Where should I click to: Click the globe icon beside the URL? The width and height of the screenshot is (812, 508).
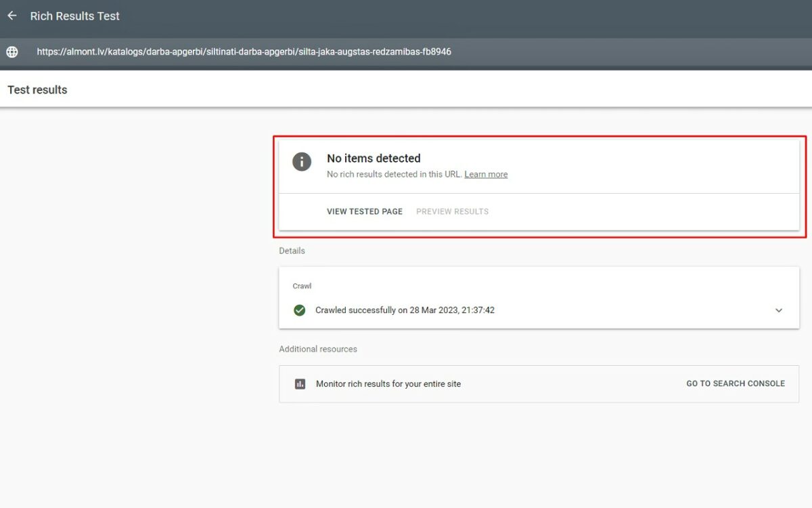pos(12,51)
